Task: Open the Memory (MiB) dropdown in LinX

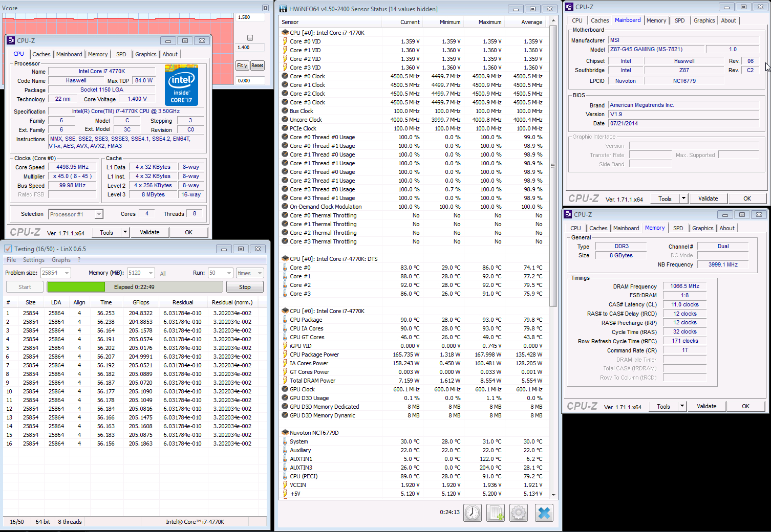Action: pos(151,273)
